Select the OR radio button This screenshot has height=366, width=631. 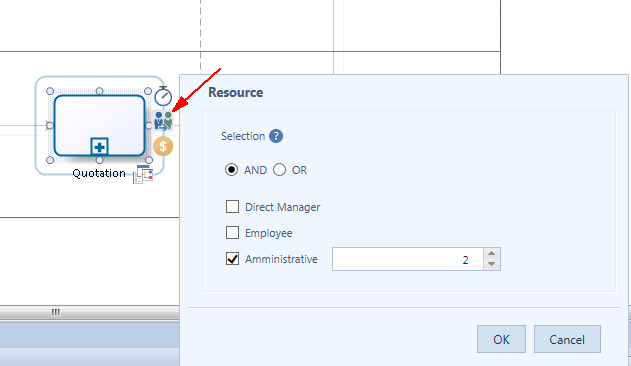click(x=279, y=170)
